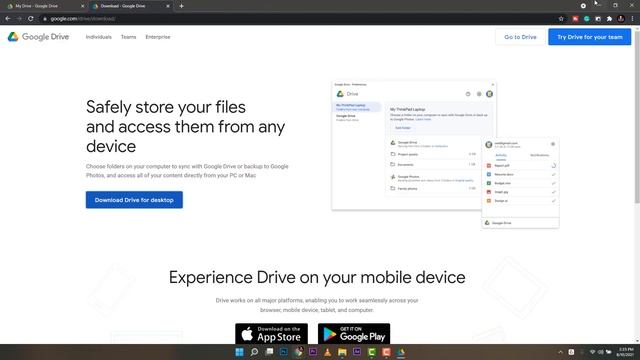Open Task View on the taskbar
This screenshot has width=640, height=360.
tap(269, 352)
